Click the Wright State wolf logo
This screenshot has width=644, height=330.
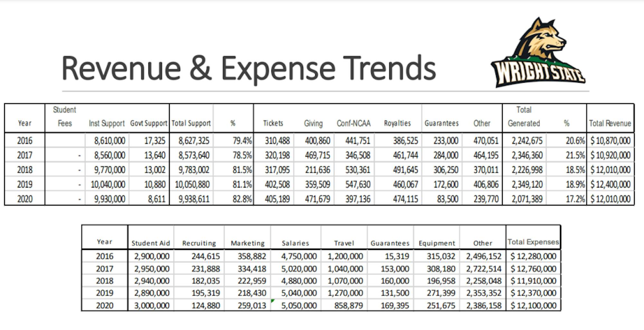pyautogui.click(x=538, y=52)
